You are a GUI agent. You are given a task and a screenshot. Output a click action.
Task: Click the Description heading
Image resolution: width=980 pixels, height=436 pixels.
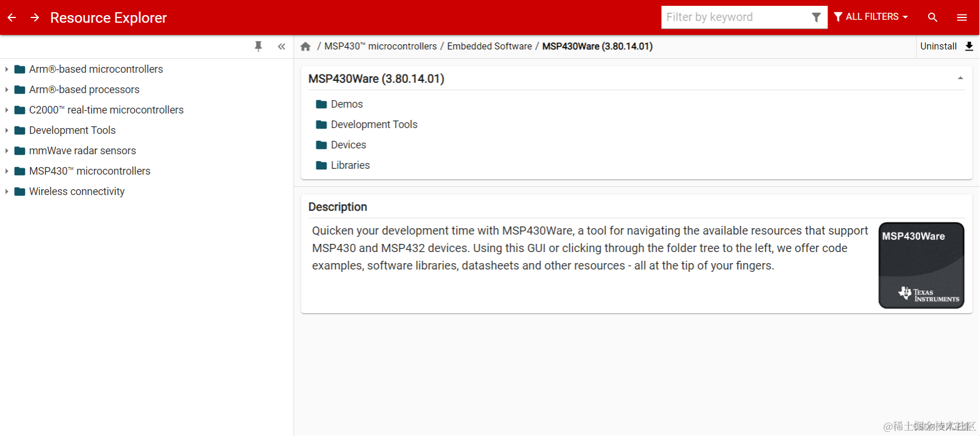[337, 207]
